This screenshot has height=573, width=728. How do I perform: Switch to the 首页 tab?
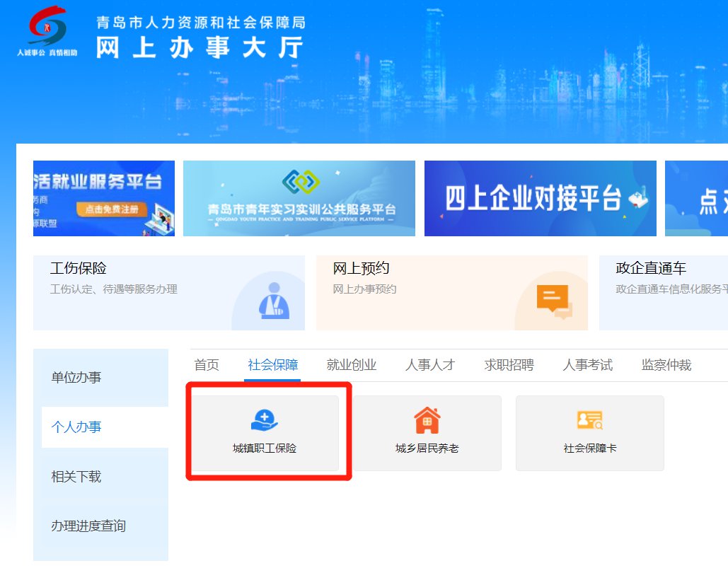[x=207, y=365]
